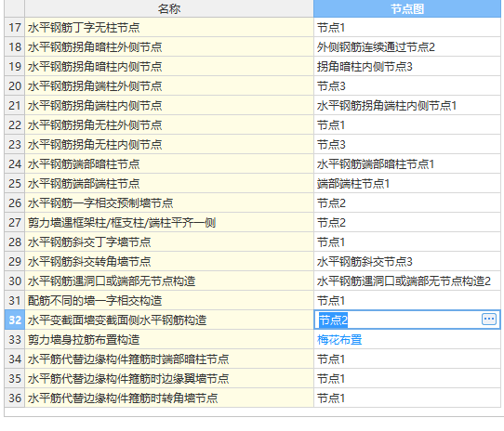This screenshot has height=431, width=504.
Task: Select 水平钢筋拐角无柱内侧节点 name cell
Action: click(x=169, y=145)
